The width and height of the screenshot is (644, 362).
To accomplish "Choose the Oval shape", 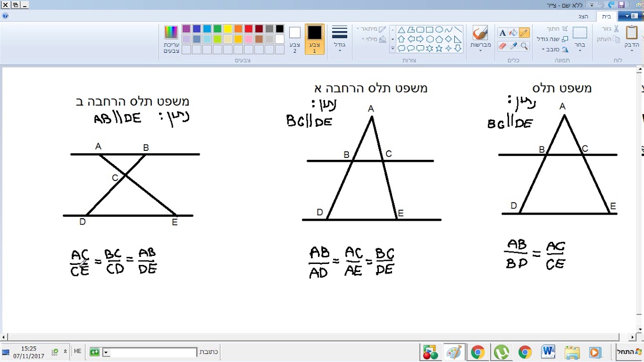I will [x=439, y=30].
